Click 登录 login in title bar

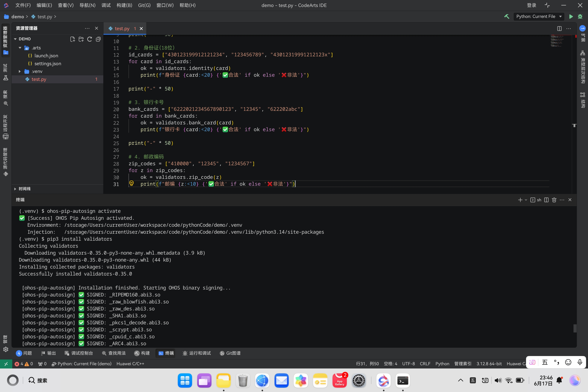coord(531,5)
